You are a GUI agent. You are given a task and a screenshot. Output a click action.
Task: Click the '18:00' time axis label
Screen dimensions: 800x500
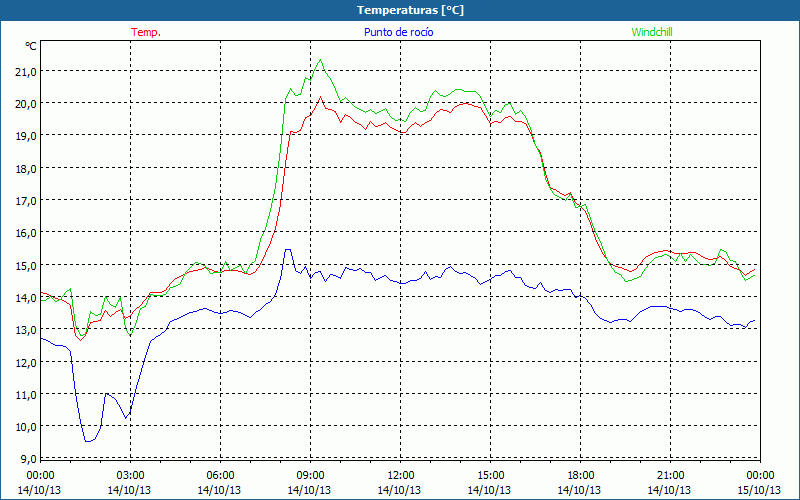coord(581,475)
